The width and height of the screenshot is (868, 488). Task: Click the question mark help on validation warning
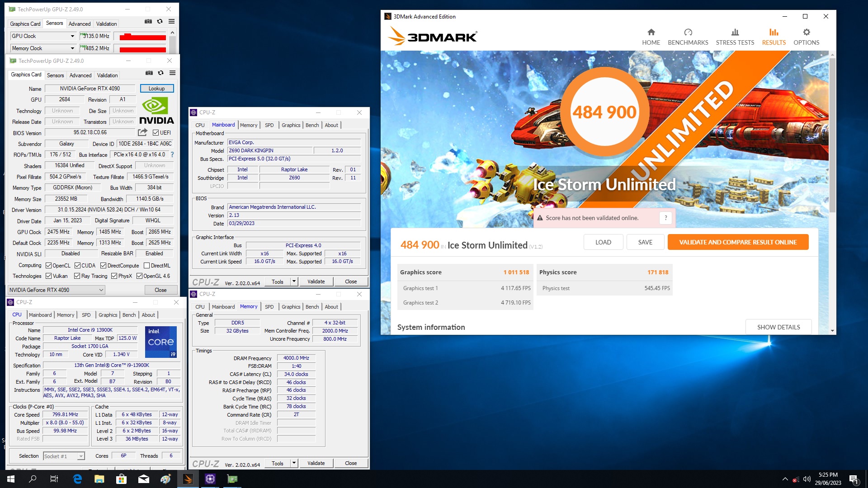click(x=665, y=218)
